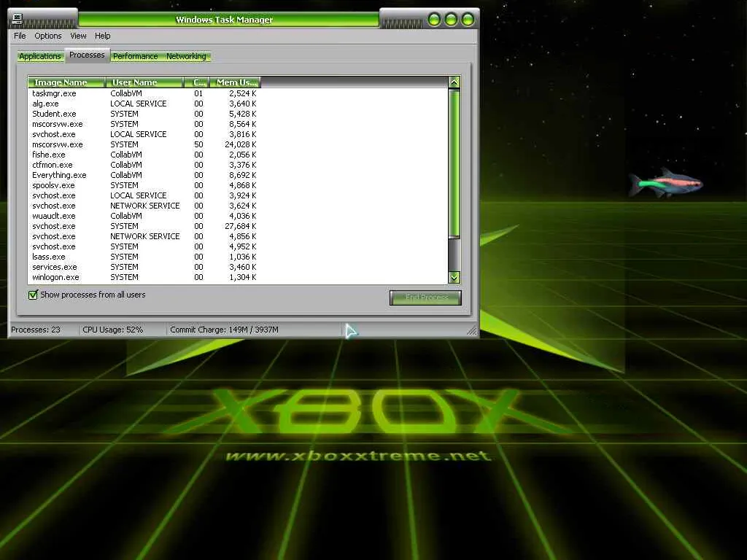Open the View menu

pos(78,36)
